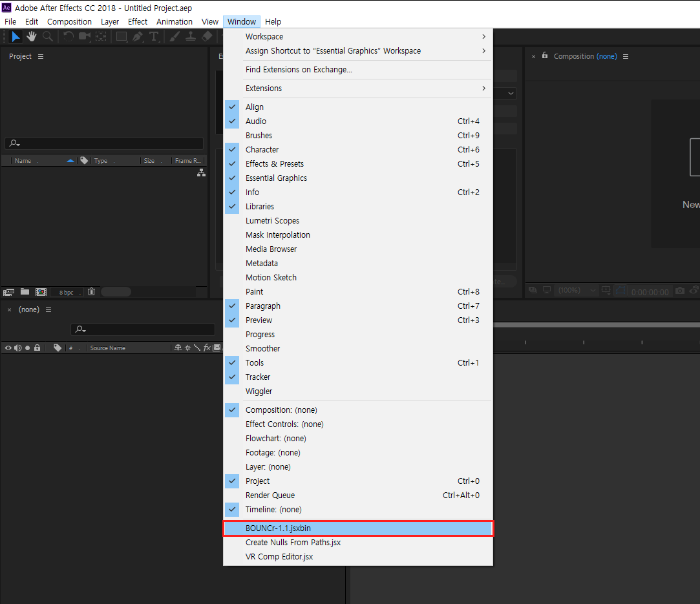This screenshot has height=604, width=700.
Task: Uncheck Effects & Presets panel
Action: [x=358, y=164]
